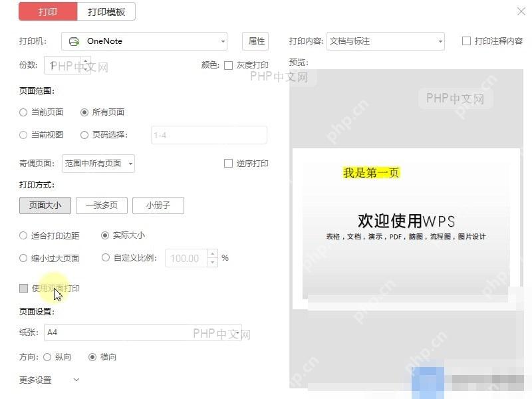This screenshot has width=532, height=399.
Task: Open the 打印机 OneNote printer dropdown
Action: click(144, 41)
